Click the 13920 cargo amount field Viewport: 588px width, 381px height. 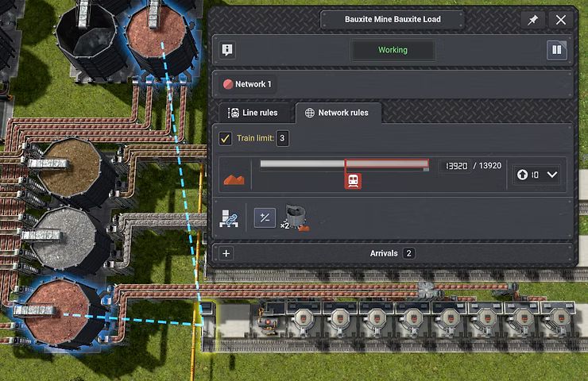[456, 166]
